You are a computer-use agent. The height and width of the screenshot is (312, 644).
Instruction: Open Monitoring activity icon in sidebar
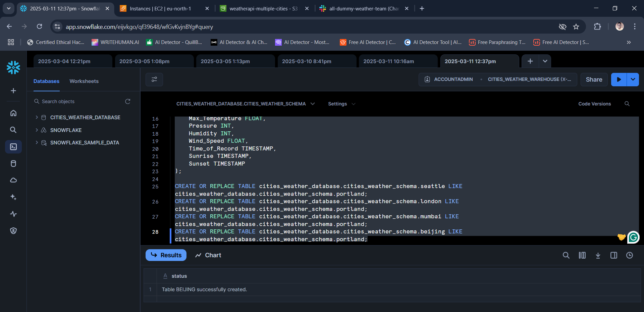click(x=13, y=214)
